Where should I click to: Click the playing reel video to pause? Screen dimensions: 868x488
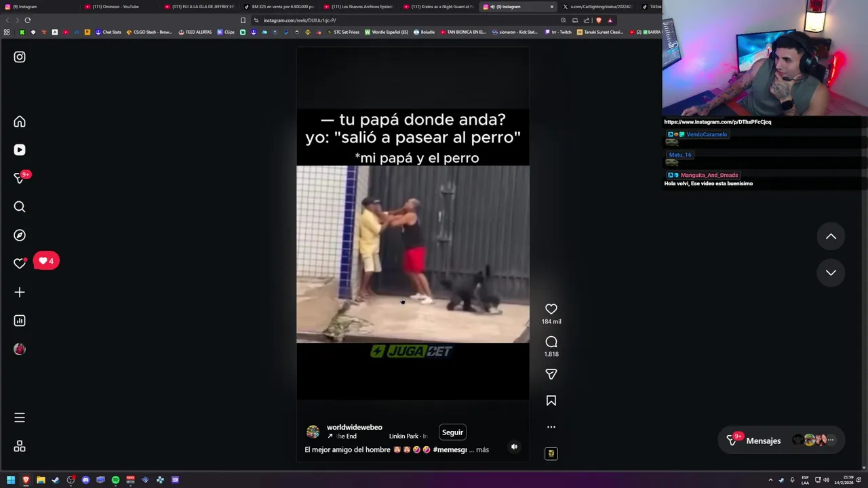point(413,255)
